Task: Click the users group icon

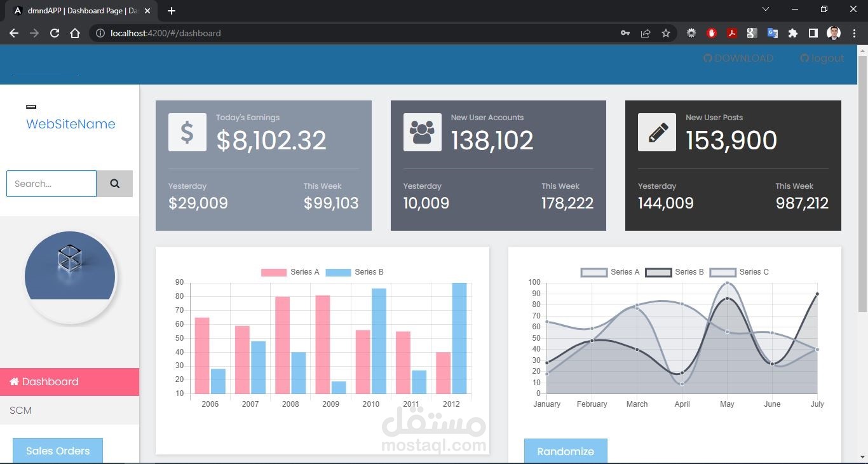Action: coord(422,132)
